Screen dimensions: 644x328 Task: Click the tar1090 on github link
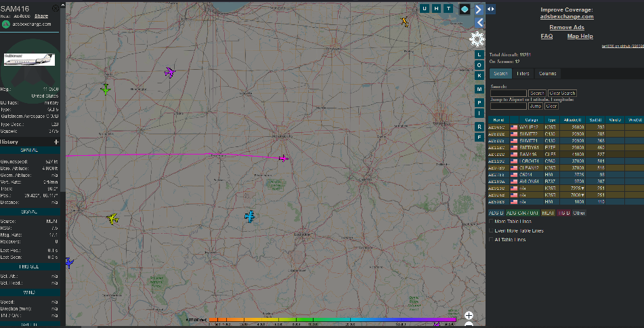coord(623,46)
